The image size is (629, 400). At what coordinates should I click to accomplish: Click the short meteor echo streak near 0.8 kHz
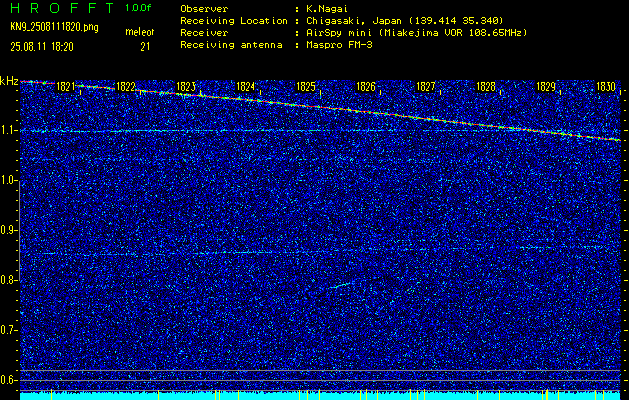tap(341, 285)
